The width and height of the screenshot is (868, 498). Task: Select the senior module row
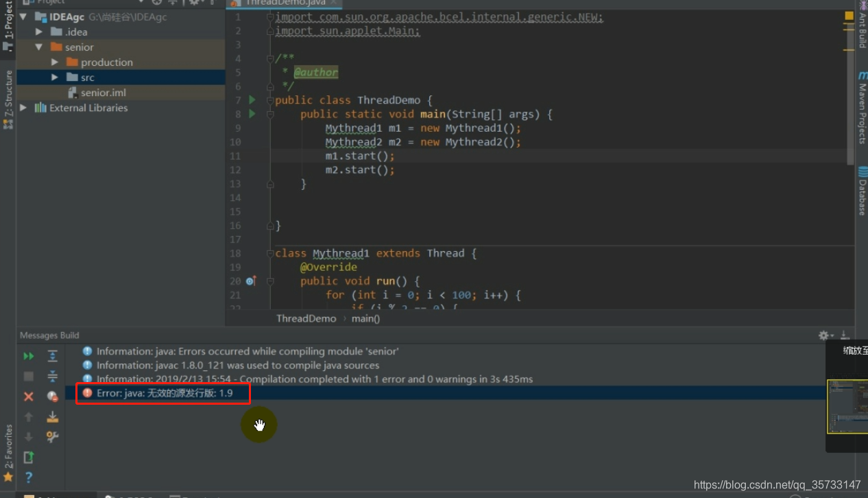click(x=121, y=47)
